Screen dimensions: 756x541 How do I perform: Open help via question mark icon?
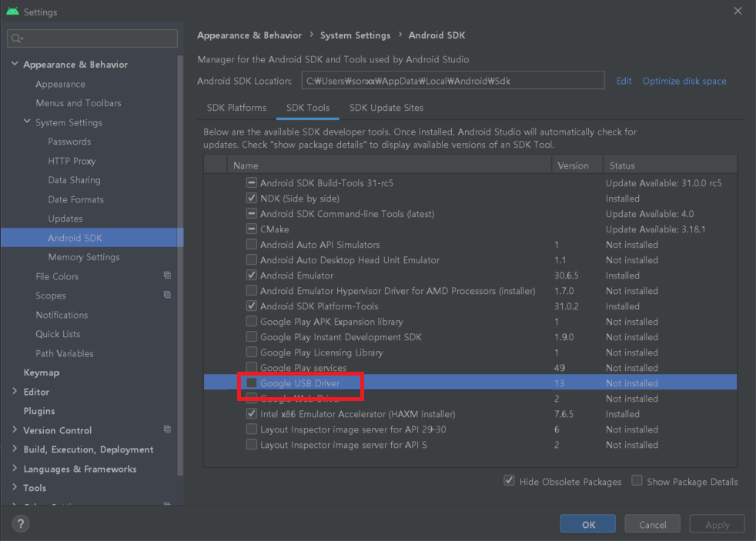click(21, 523)
